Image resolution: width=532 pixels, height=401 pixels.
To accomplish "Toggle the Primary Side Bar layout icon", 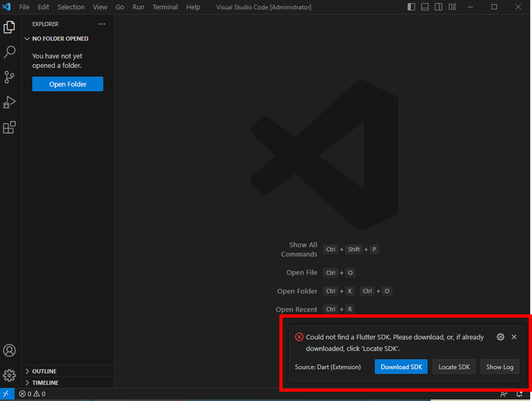I will (x=411, y=7).
